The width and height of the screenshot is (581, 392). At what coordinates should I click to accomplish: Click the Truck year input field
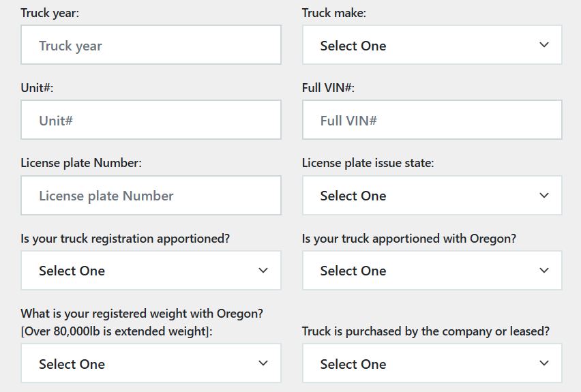(x=151, y=46)
